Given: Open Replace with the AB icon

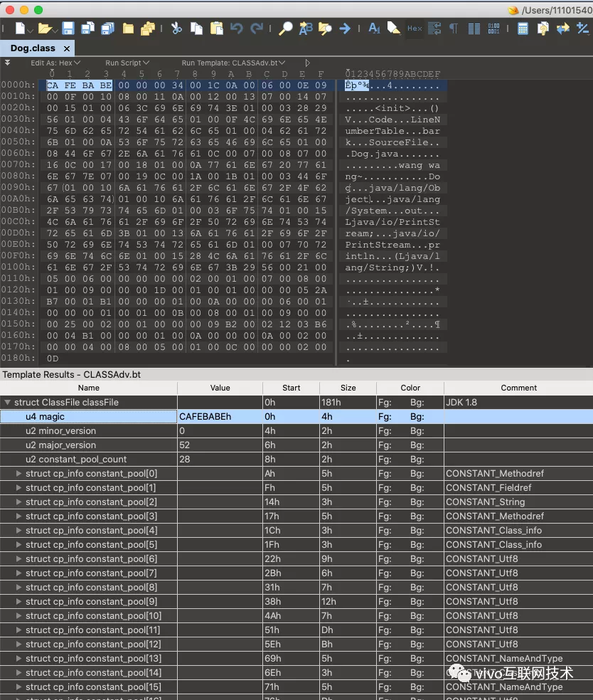Looking at the screenshot, I should click(306, 28).
